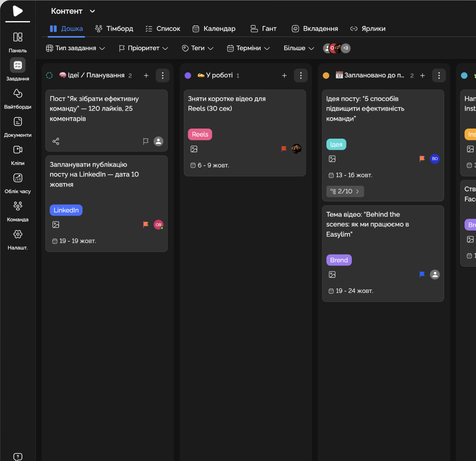Open the Whiteboards section in sidebar
Viewport: 476px width, 461px height.
(18, 98)
